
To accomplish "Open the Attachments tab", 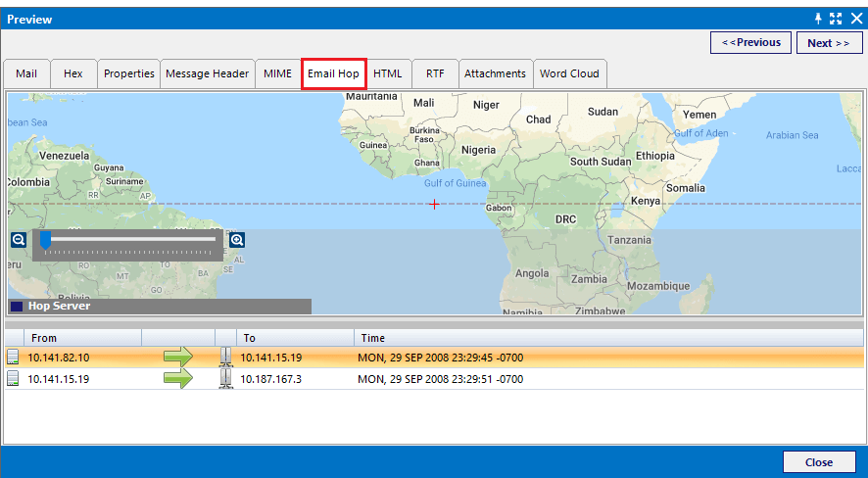I will (495, 73).
